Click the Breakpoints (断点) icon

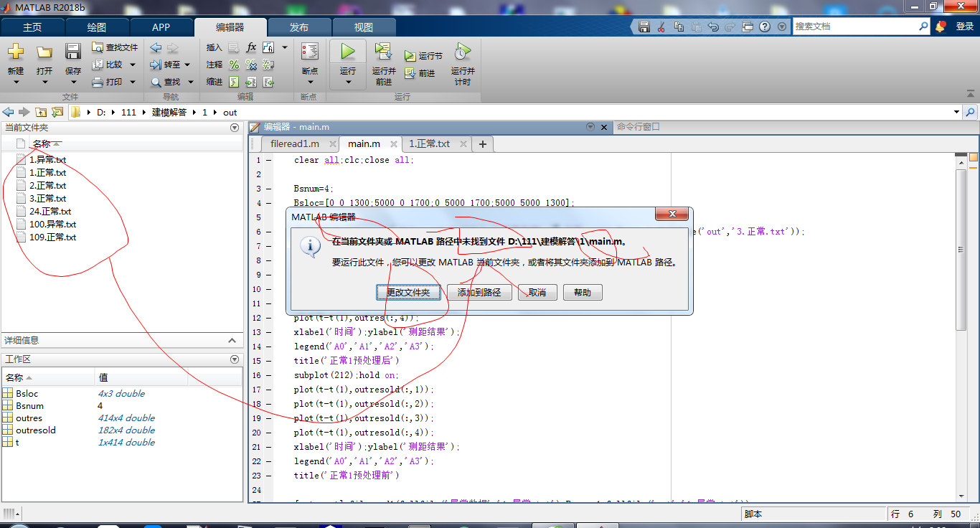tap(310, 52)
